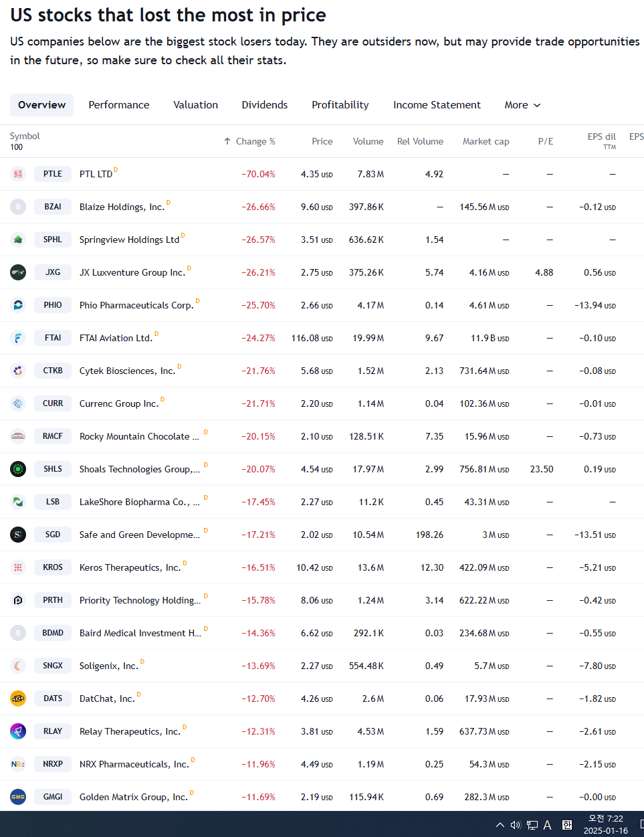Open the taskbar clock and date
The height and width of the screenshot is (837, 644).
pos(605,824)
